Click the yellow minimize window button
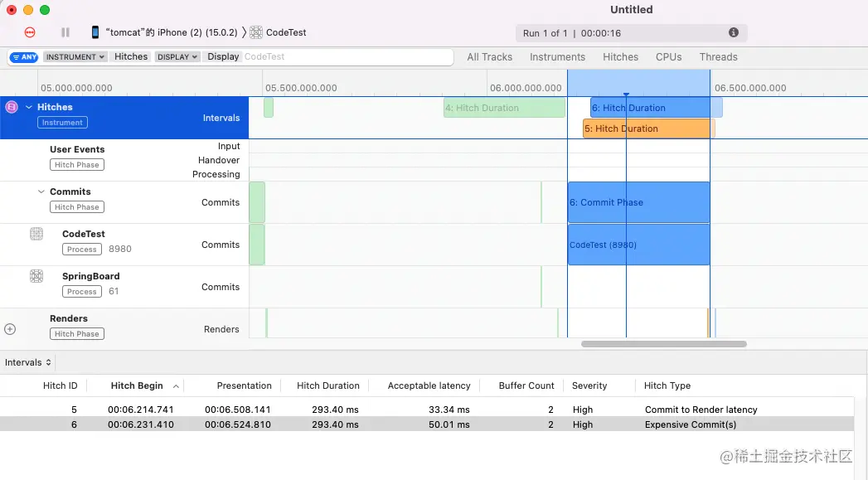Screen dimensions: 868x480 coord(28,10)
